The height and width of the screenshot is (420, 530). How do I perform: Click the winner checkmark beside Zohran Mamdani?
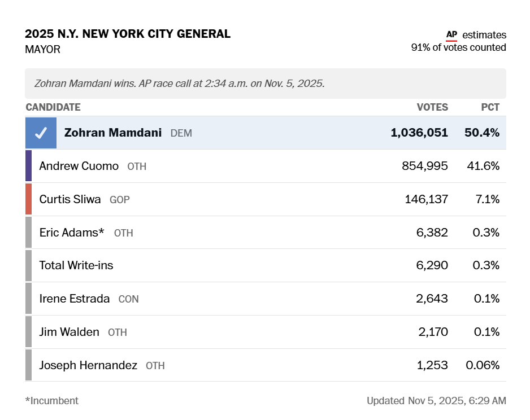[x=41, y=133]
